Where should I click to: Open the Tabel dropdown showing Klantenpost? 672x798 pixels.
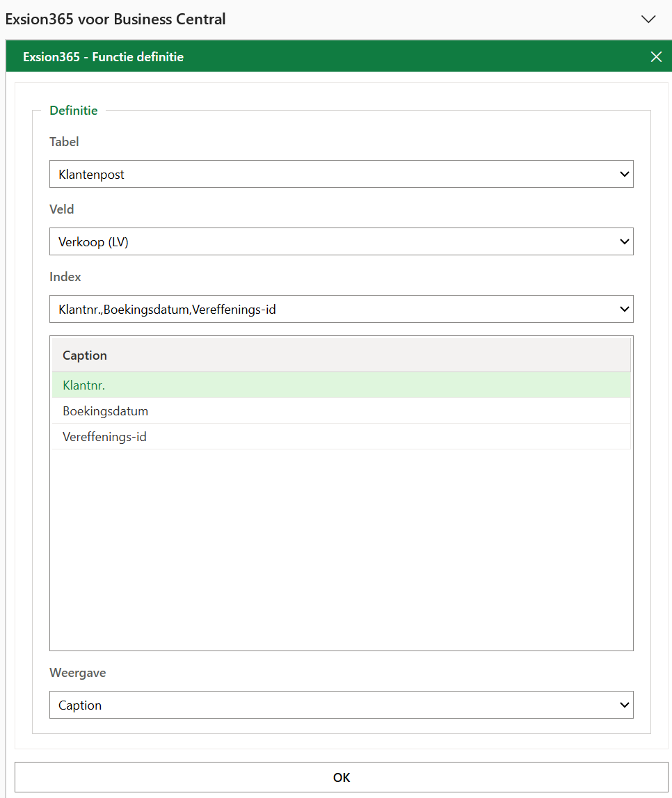tap(342, 174)
